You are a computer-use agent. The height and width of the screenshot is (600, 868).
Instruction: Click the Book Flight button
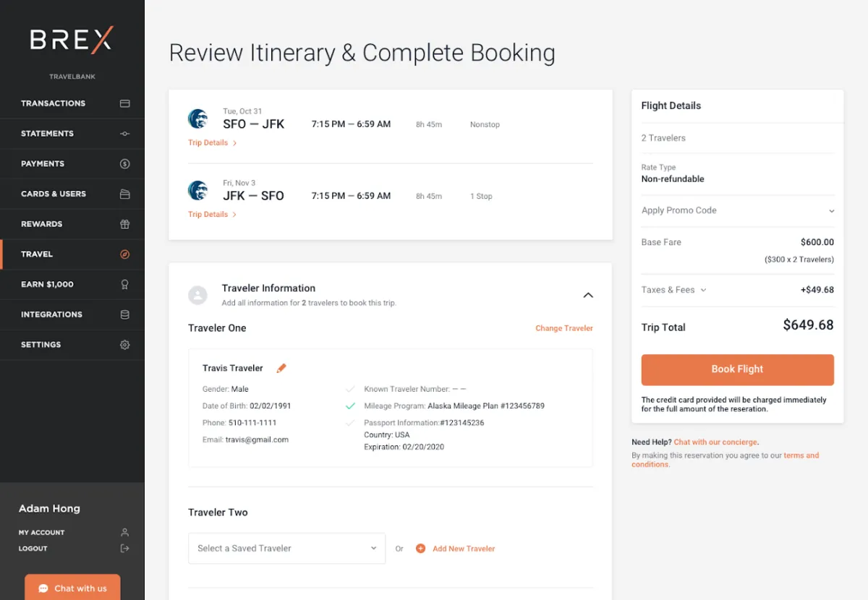coord(737,369)
